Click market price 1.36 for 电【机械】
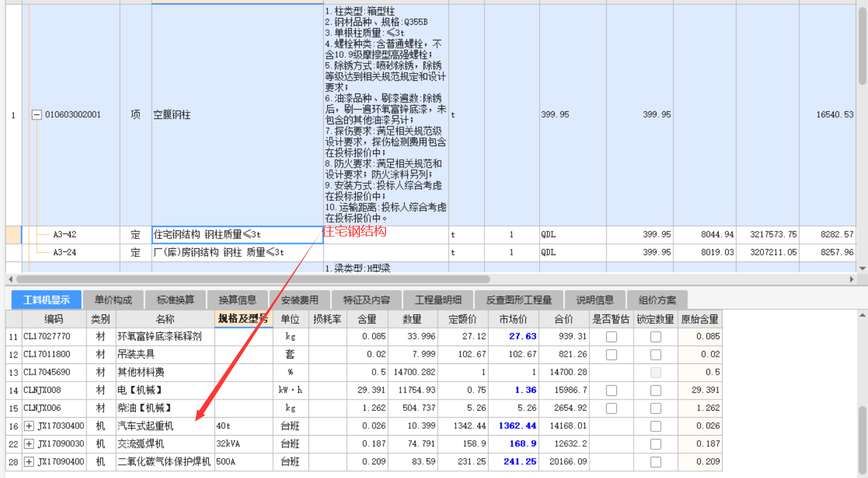Screen dimensions: 868x478 pyautogui.click(x=513, y=390)
